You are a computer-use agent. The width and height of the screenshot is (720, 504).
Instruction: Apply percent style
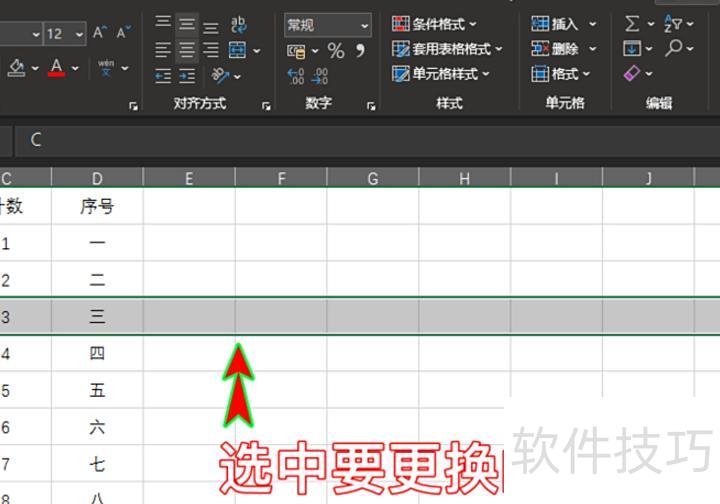(x=336, y=50)
